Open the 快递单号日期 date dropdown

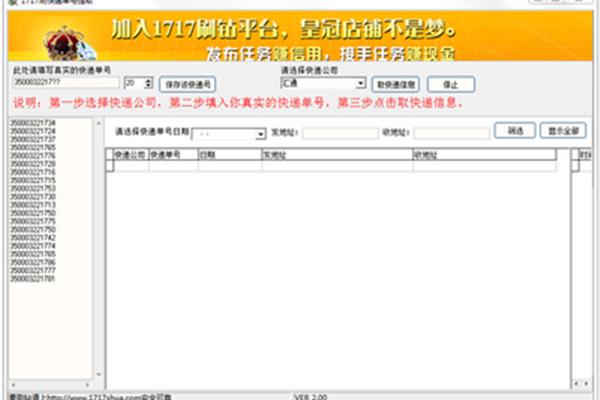(x=261, y=134)
